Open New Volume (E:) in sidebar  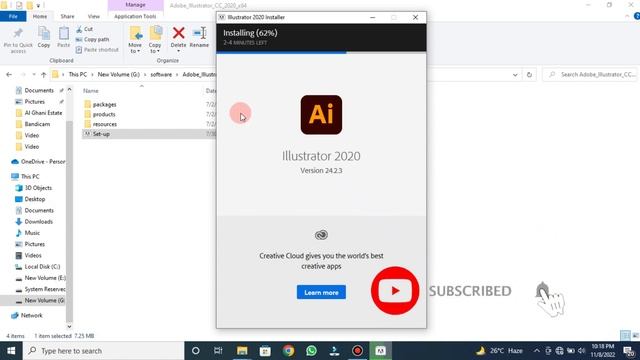(45, 278)
